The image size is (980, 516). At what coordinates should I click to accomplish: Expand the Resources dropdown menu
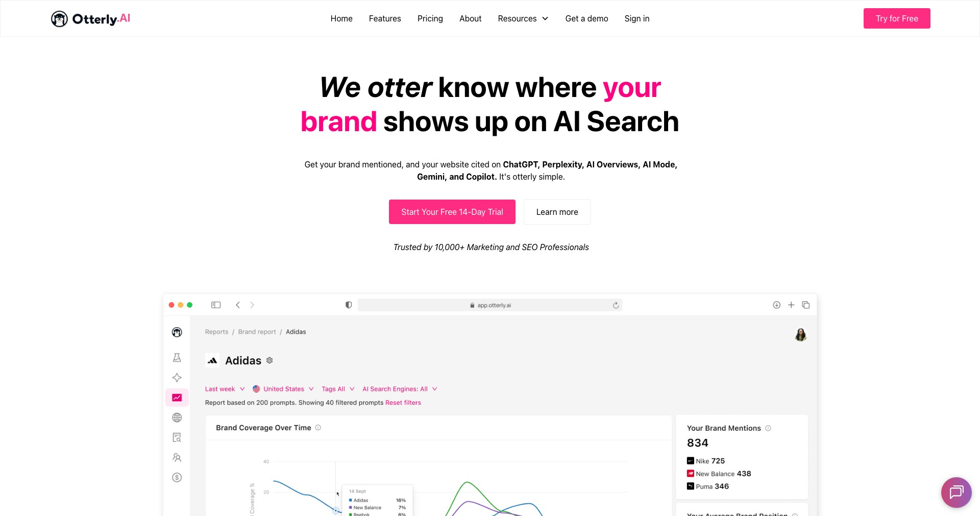coord(523,18)
